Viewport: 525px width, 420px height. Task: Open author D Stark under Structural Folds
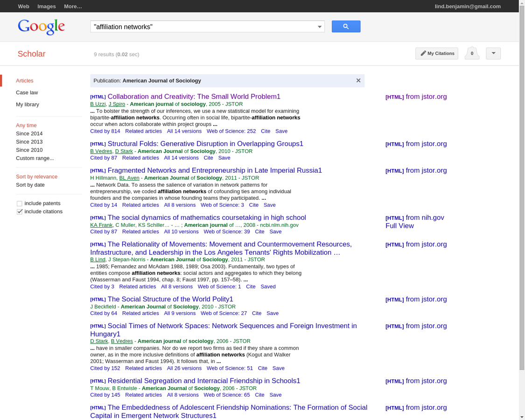click(x=124, y=151)
